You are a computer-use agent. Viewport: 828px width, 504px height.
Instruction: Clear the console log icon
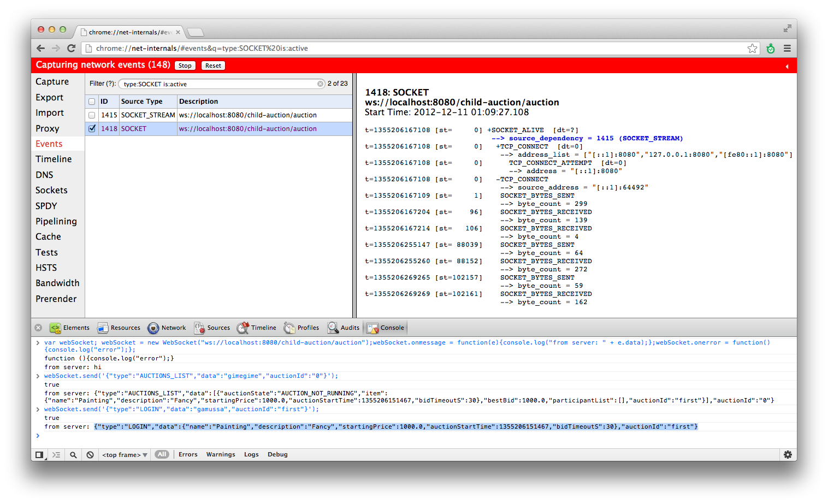coord(90,455)
